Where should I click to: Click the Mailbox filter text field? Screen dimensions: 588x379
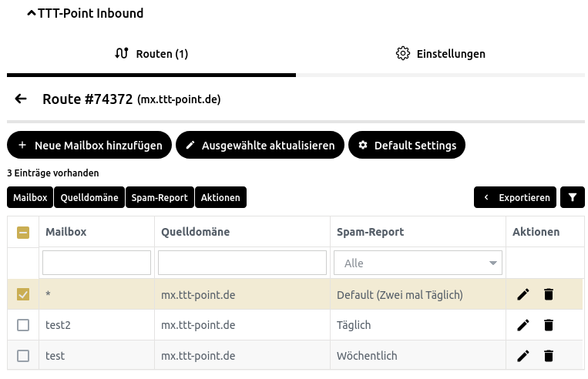coord(96,263)
